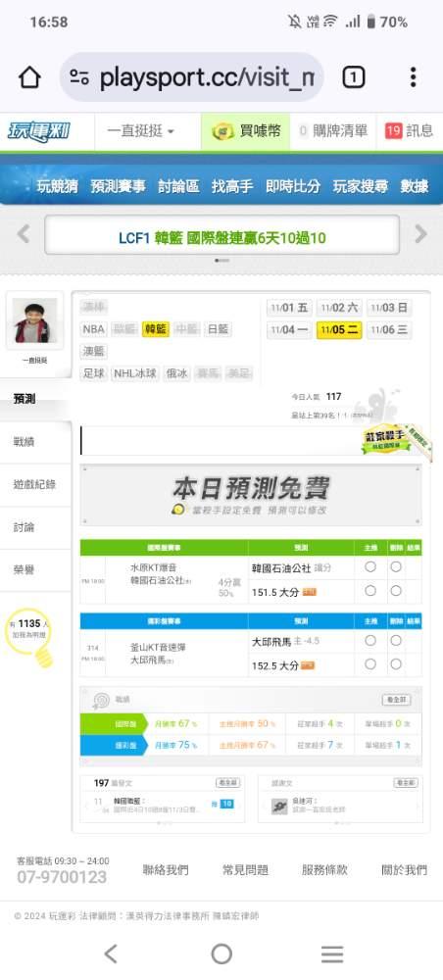
Task: Select the 11/04 一 date tab
Action: 289,329
